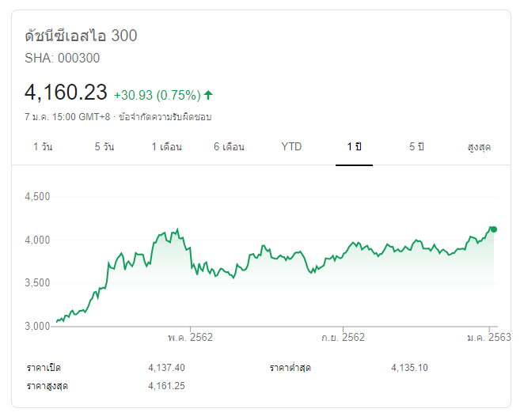Click the green up-arrow next to price change
The image size is (524, 420).
[x=208, y=95]
